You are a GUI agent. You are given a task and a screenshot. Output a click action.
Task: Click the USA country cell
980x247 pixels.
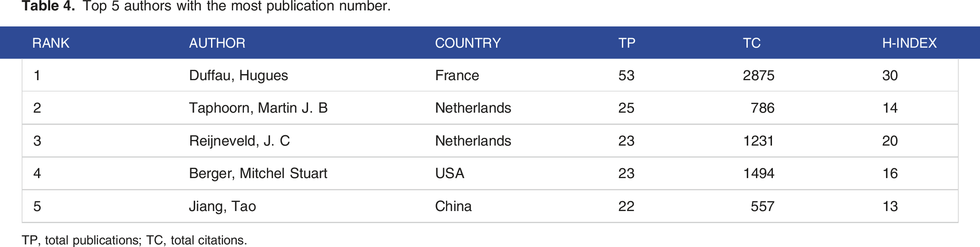(x=450, y=173)
